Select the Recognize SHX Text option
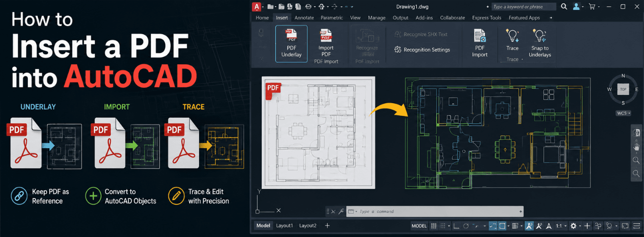 pyautogui.click(x=421, y=34)
